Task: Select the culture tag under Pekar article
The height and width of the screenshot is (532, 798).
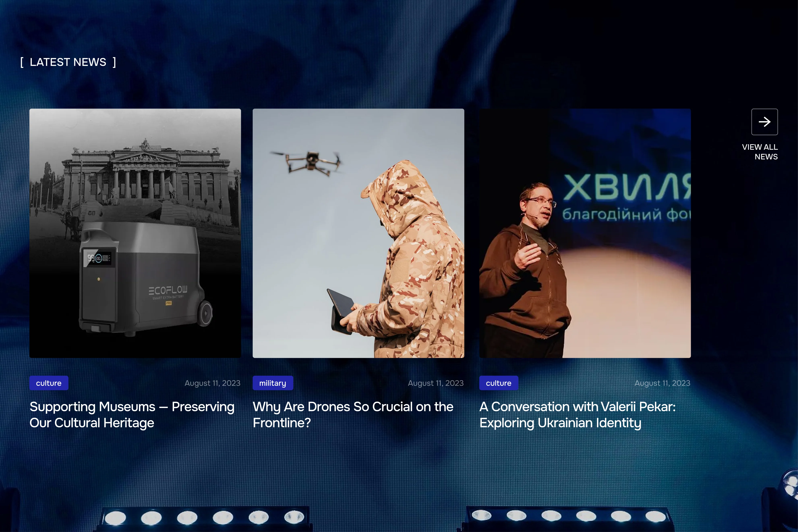Action: [498, 383]
